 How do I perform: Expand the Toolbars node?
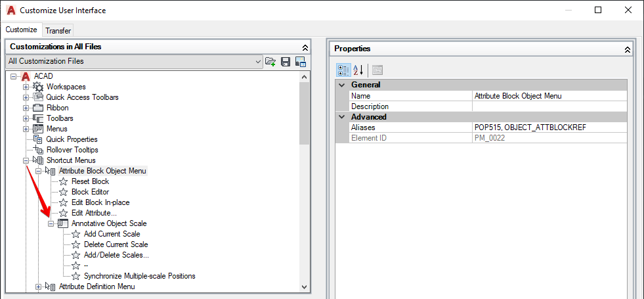click(x=26, y=118)
